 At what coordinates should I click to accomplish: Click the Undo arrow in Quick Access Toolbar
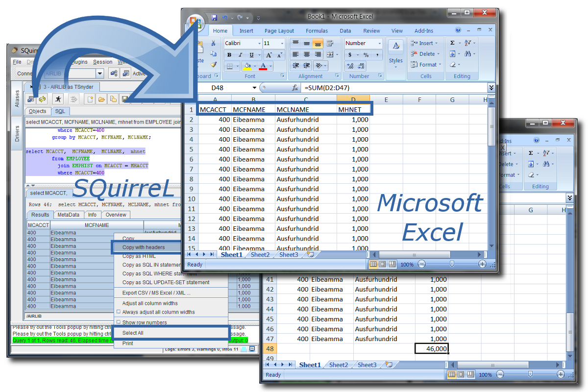225,18
